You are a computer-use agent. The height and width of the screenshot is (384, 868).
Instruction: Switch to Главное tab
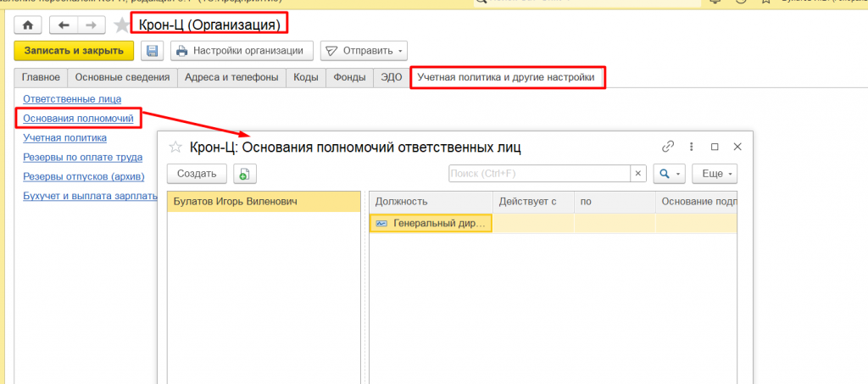click(x=41, y=77)
